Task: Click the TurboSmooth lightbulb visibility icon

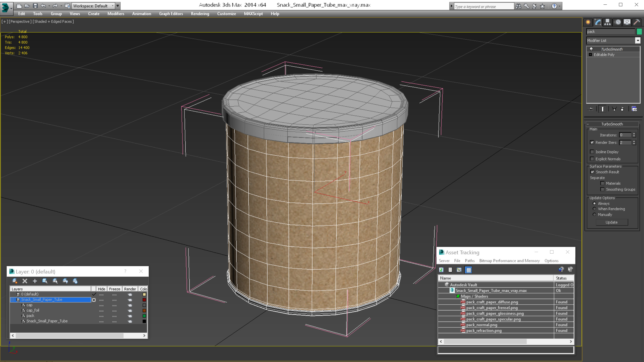Action: pos(591,49)
